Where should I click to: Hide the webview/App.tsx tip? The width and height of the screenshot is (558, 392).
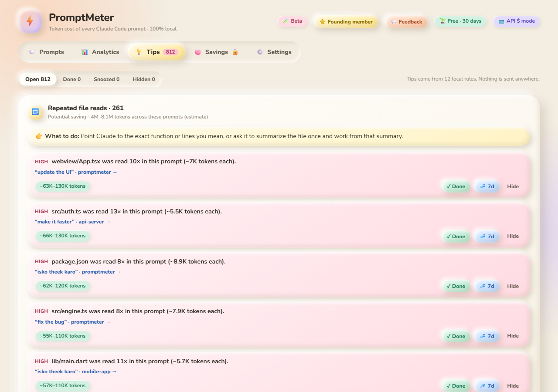(x=513, y=186)
